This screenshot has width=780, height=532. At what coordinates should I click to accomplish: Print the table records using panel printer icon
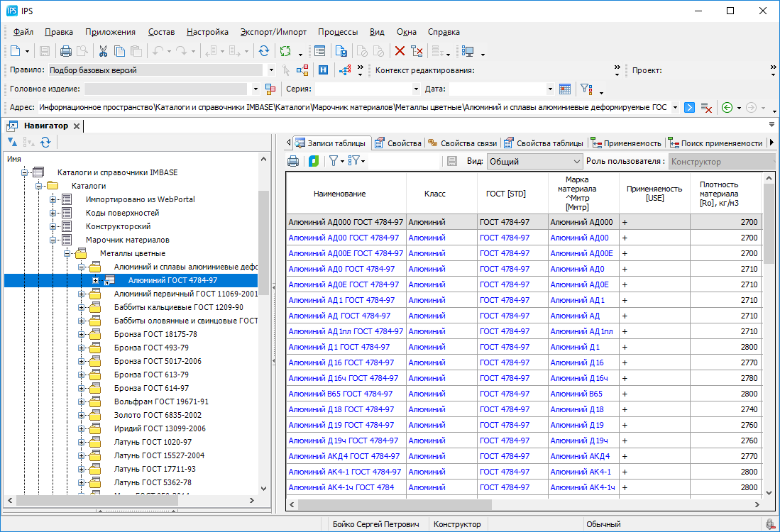click(x=293, y=161)
